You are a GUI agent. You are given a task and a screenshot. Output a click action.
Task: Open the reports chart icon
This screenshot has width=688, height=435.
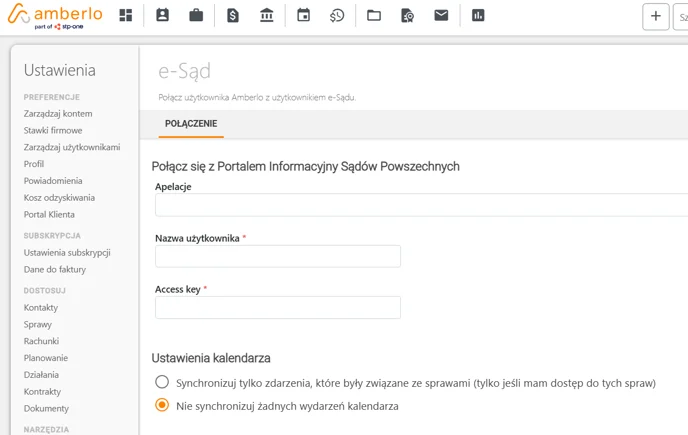coord(478,15)
